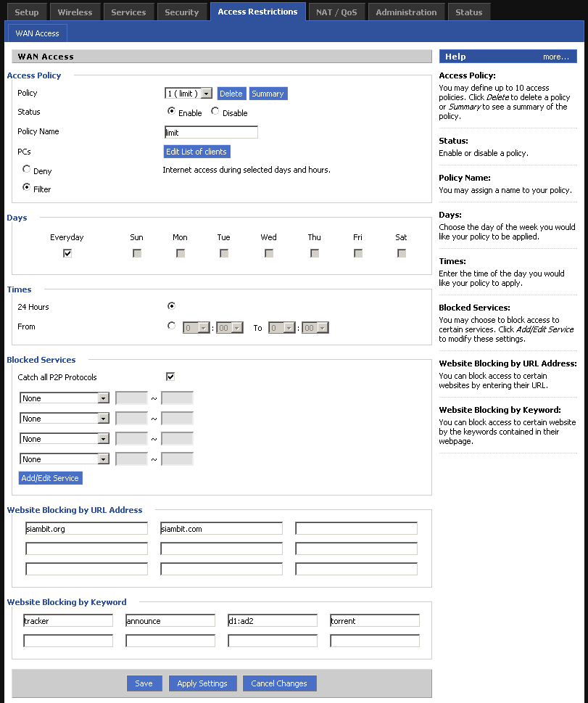Screen dimensions: 588x703
Task: Delete the current access policy
Action: 231,94
